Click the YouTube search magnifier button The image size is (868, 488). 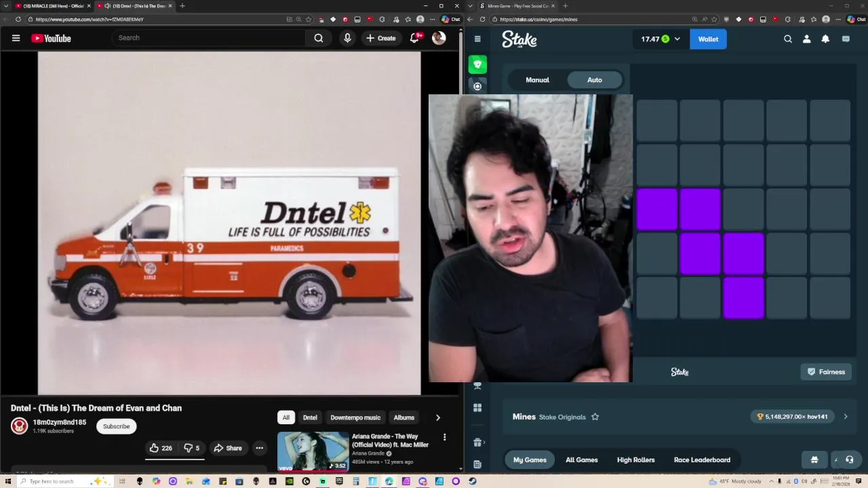pyautogui.click(x=319, y=38)
